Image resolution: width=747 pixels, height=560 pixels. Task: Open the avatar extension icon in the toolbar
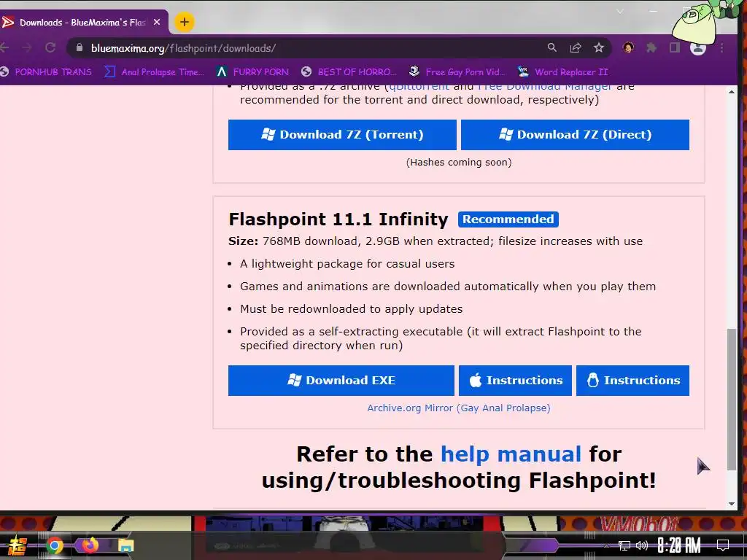pyautogui.click(x=628, y=47)
